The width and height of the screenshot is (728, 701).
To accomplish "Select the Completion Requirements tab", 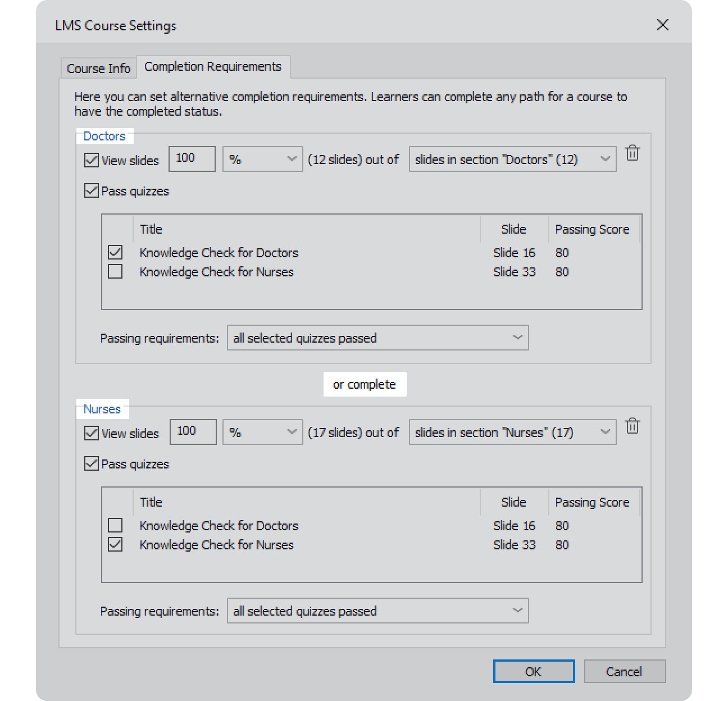I will pyautogui.click(x=213, y=67).
